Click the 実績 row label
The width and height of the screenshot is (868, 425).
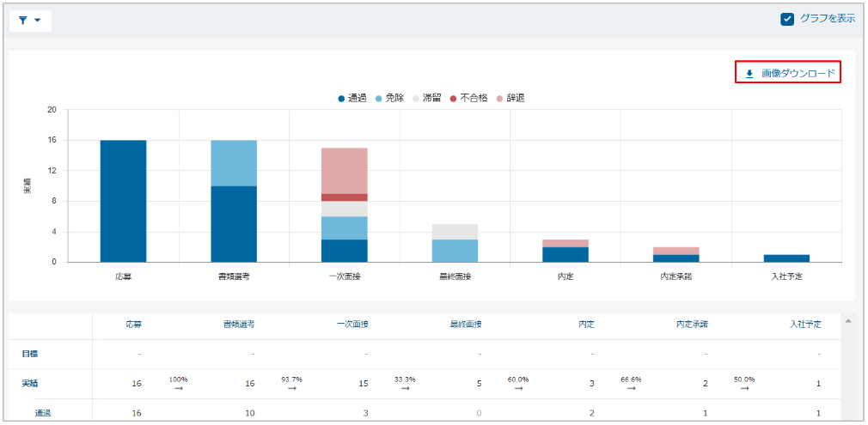tap(29, 383)
